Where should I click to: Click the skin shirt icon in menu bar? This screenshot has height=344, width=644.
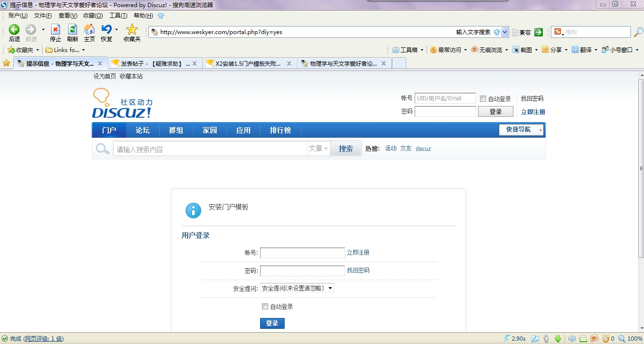(161, 16)
